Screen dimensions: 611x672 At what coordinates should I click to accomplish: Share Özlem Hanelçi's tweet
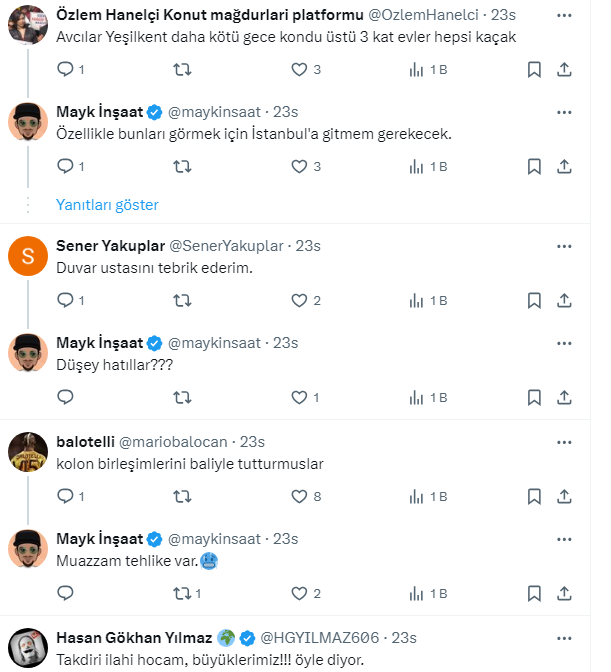(x=564, y=70)
